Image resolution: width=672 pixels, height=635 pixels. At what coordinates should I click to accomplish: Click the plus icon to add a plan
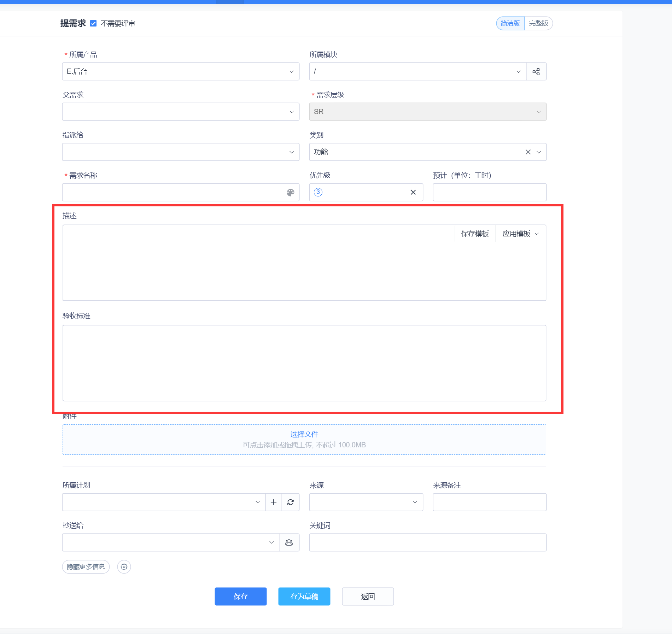[x=273, y=502]
